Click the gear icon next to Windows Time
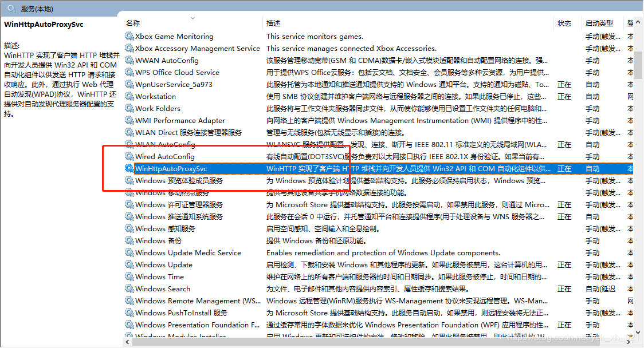Screen dimensions: 644x348 [129, 277]
